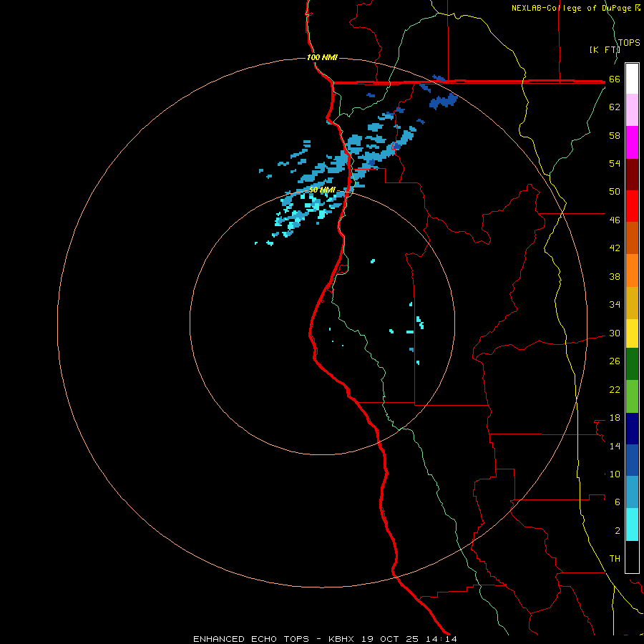Screen dimensions: 644x644
Task: Click the navy blue legend swatch
Action: click(x=632, y=429)
